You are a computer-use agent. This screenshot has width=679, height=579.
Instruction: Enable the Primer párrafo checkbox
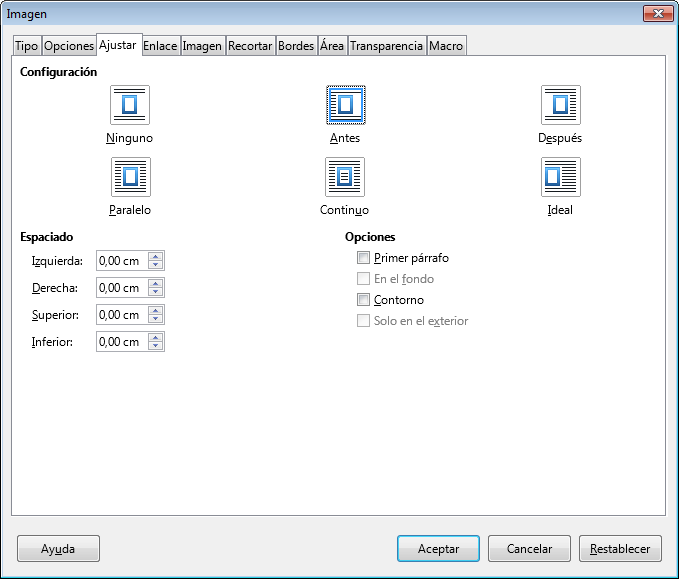363,258
